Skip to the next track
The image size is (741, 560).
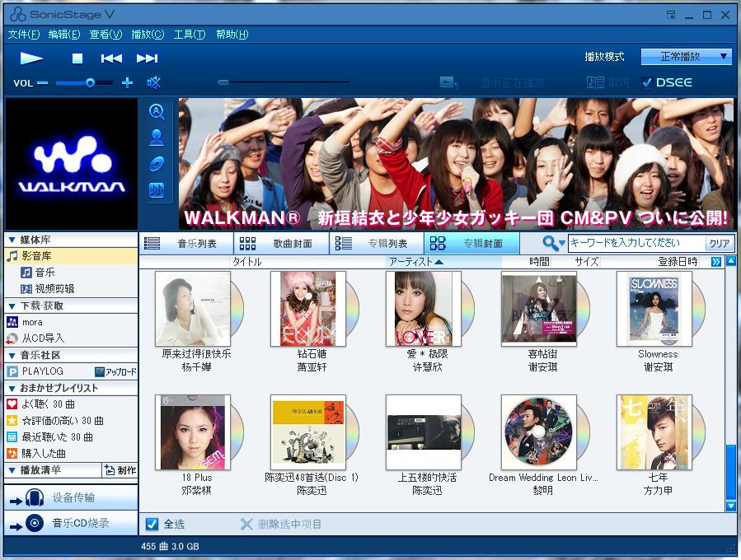coord(147,58)
